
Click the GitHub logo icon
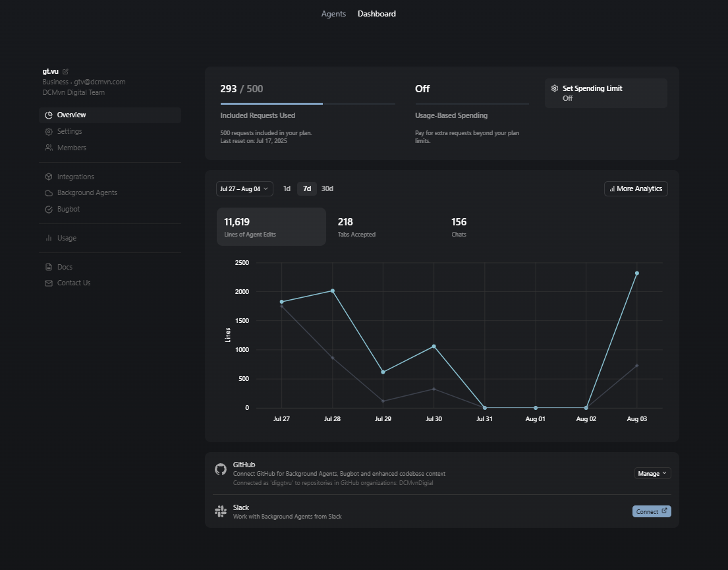[221, 469]
